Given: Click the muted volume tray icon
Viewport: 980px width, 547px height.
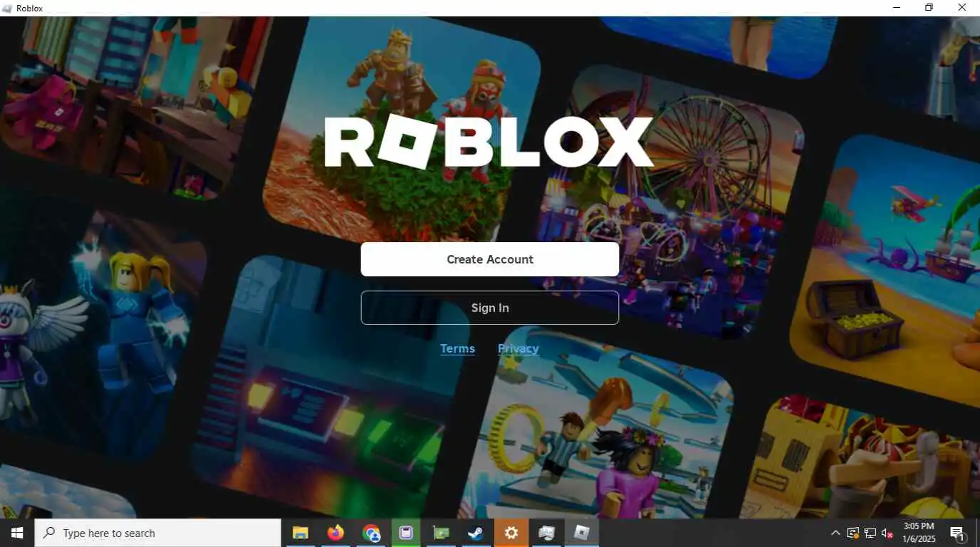Looking at the screenshot, I should 887,533.
